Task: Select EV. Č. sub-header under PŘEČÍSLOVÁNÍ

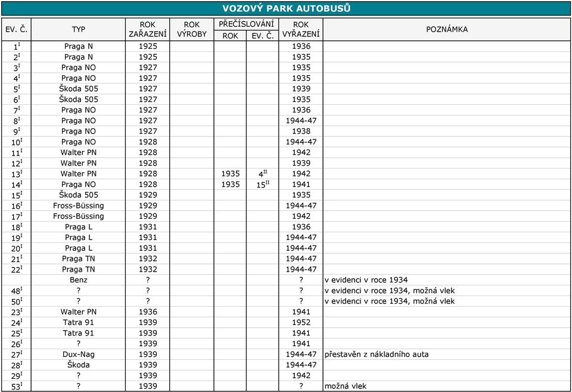Action: coord(263,36)
